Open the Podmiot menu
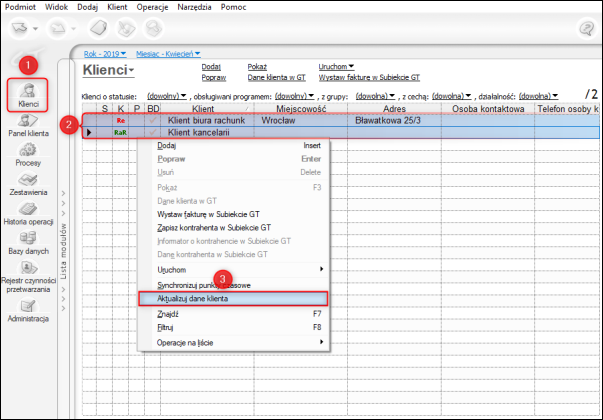 pos(20,7)
